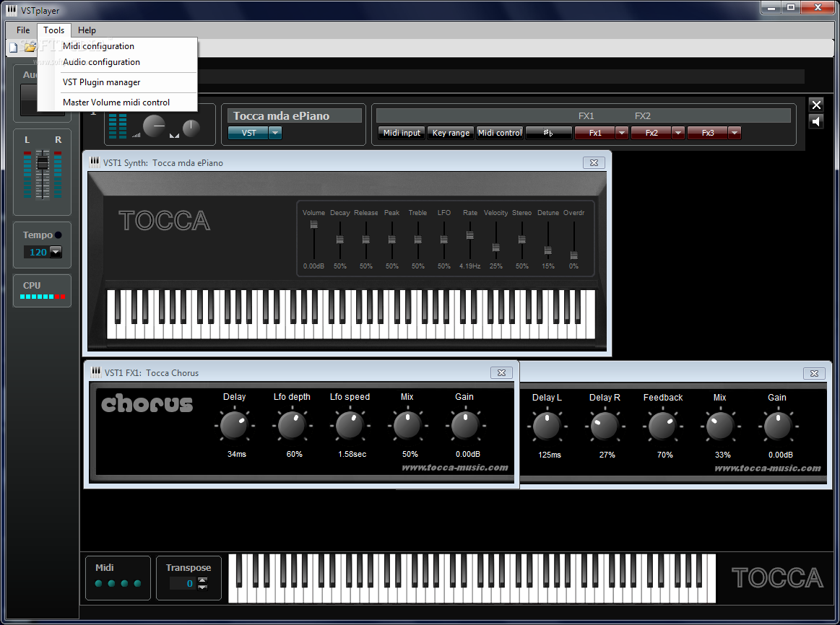The image size is (840, 625).
Task: Click the Midi control button
Action: pyautogui.click(x=499, y=133)
